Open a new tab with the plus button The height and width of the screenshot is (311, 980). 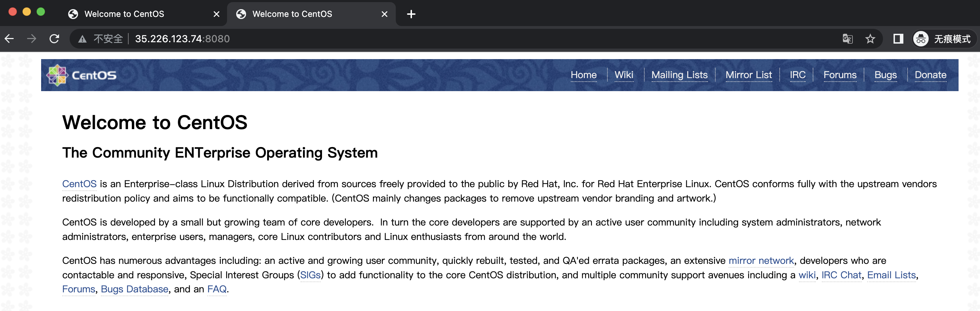pyautogui.click(x=411, y=14)
